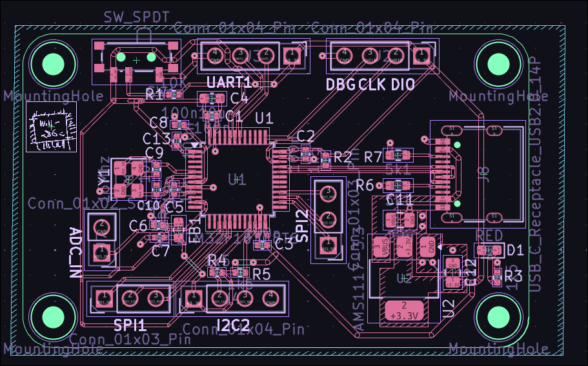
Task: Select the bottom-right mounting hole
Action: tap(498, 316)
